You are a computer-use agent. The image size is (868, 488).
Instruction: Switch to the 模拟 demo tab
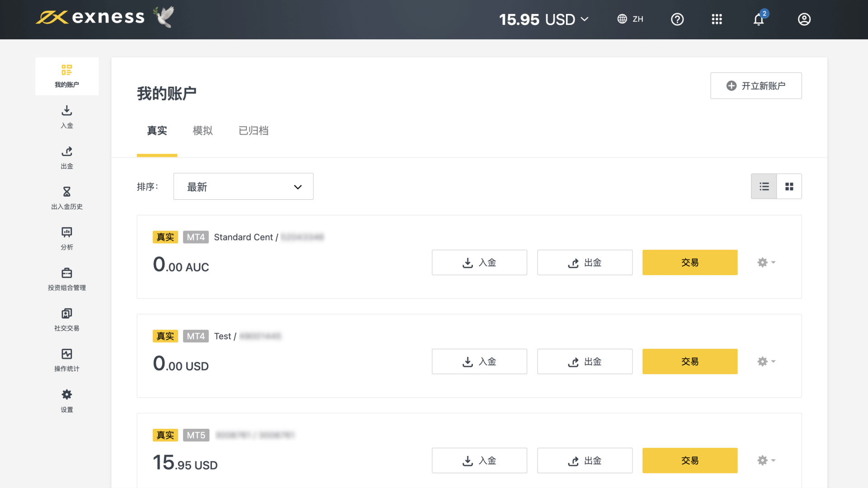[x=203, y=131]
